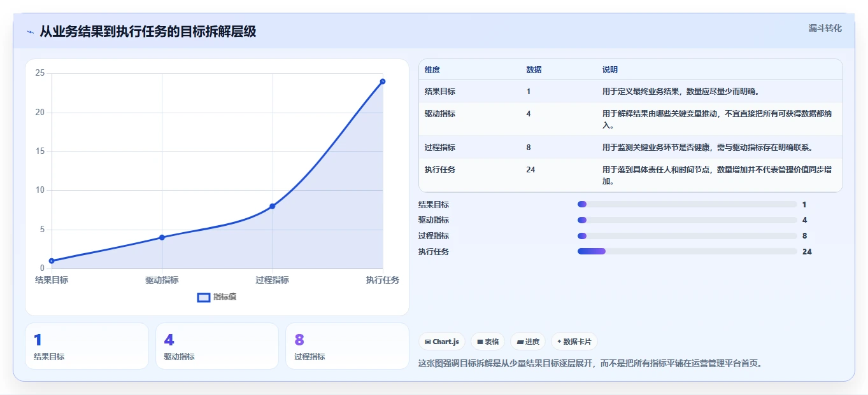Screen dimensions: 868x395
Task: Open the 过程指标 stat card showing 8
Action: 347,346
